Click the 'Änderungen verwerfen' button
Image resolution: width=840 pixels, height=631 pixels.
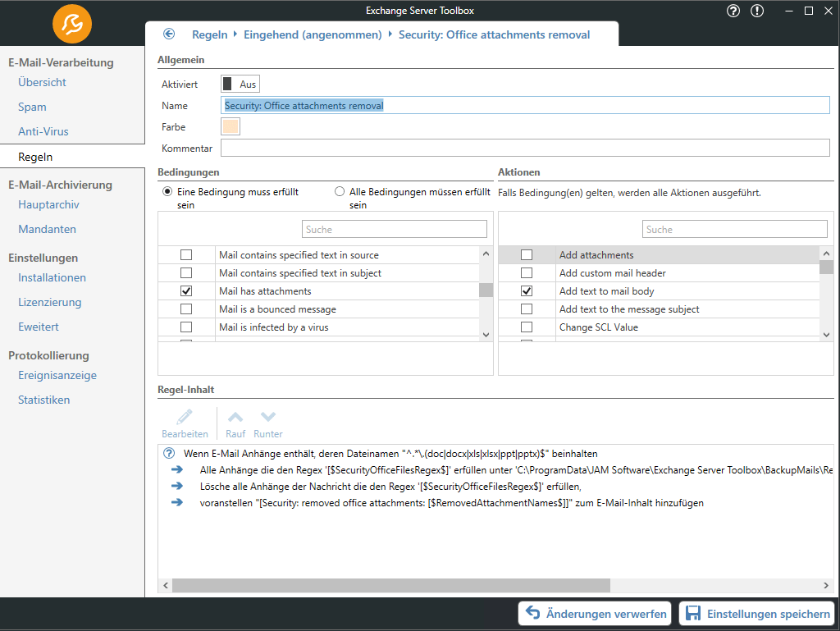coord(596,613)
